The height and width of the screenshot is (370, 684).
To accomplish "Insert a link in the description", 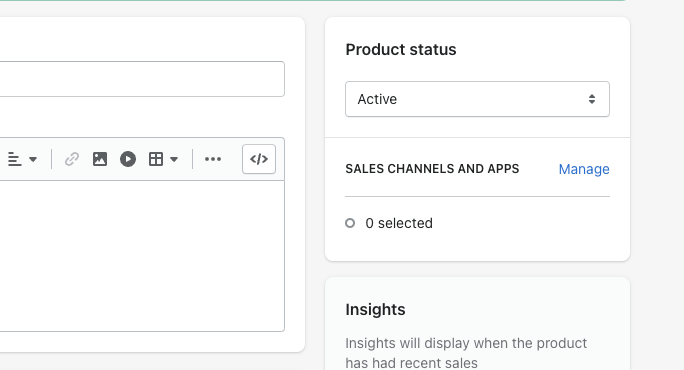I will tap(72, 159).
